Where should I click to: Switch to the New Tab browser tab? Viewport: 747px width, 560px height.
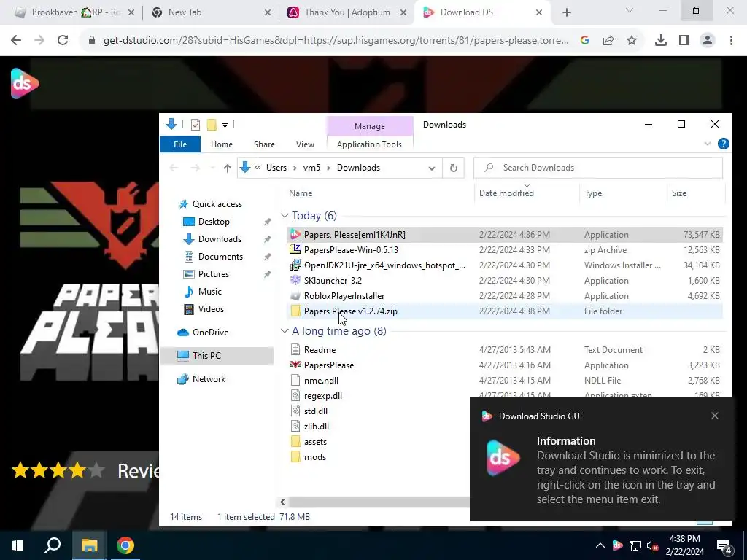pos(211,12)
